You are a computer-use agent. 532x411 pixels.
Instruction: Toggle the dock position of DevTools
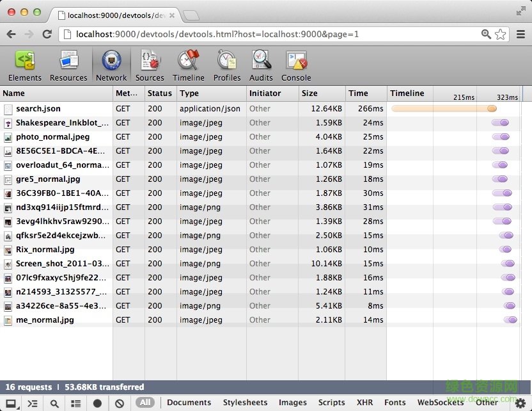(x=12, y=403)
